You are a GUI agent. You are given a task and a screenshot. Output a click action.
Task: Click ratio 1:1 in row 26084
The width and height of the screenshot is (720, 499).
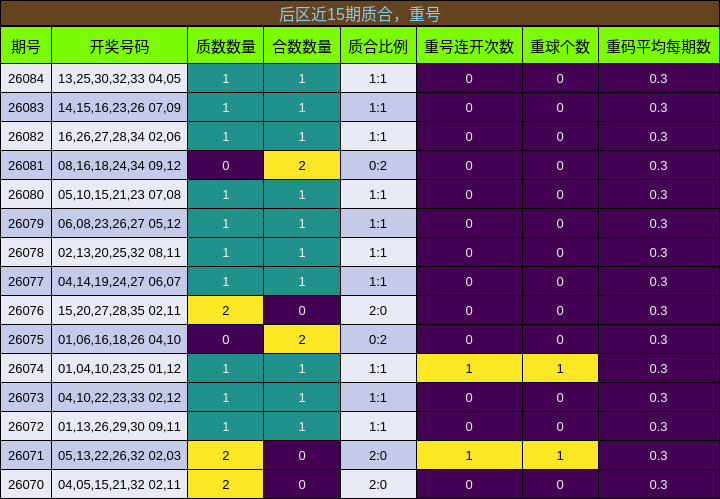tap(378, 78)
